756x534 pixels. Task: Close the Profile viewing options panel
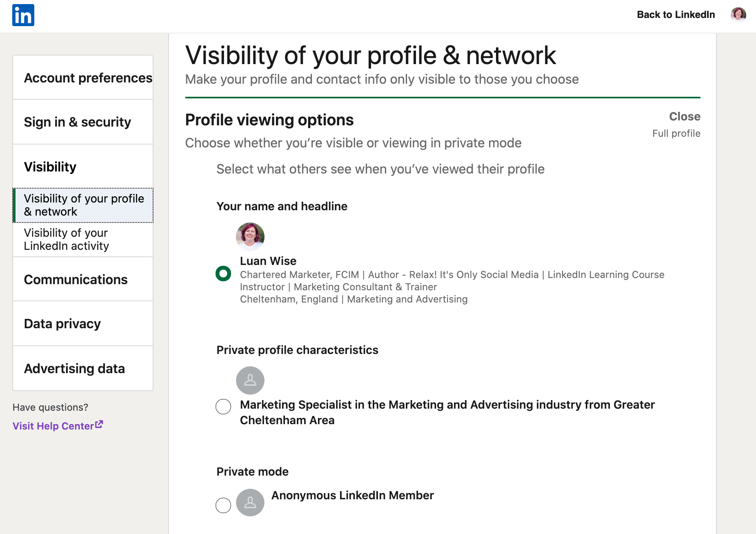pos(685,116)
